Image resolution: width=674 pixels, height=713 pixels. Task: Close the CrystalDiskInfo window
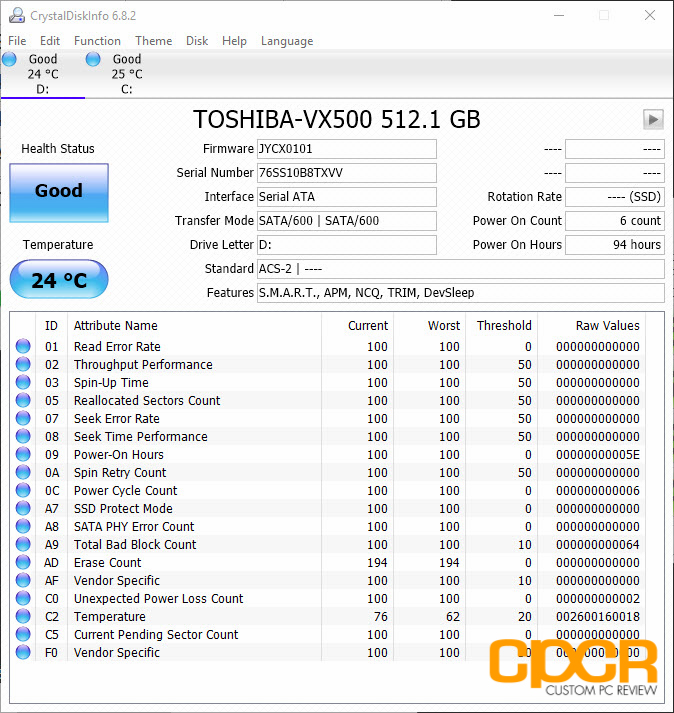[x=650, y=15]
